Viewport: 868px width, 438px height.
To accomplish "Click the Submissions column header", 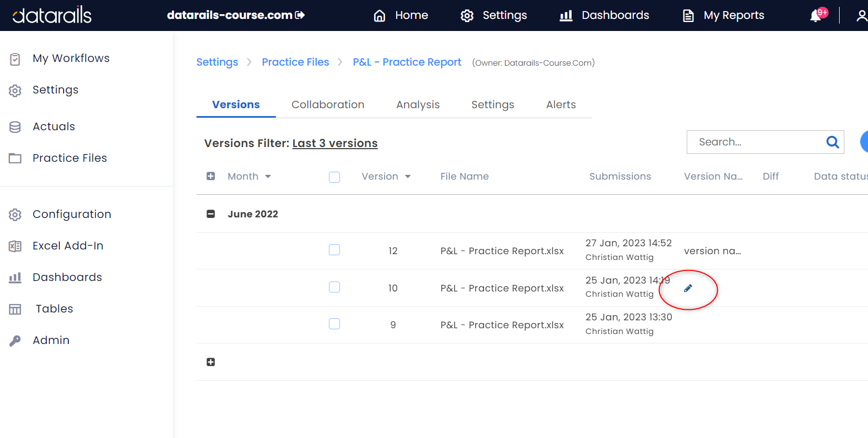I will pos(620,176).
